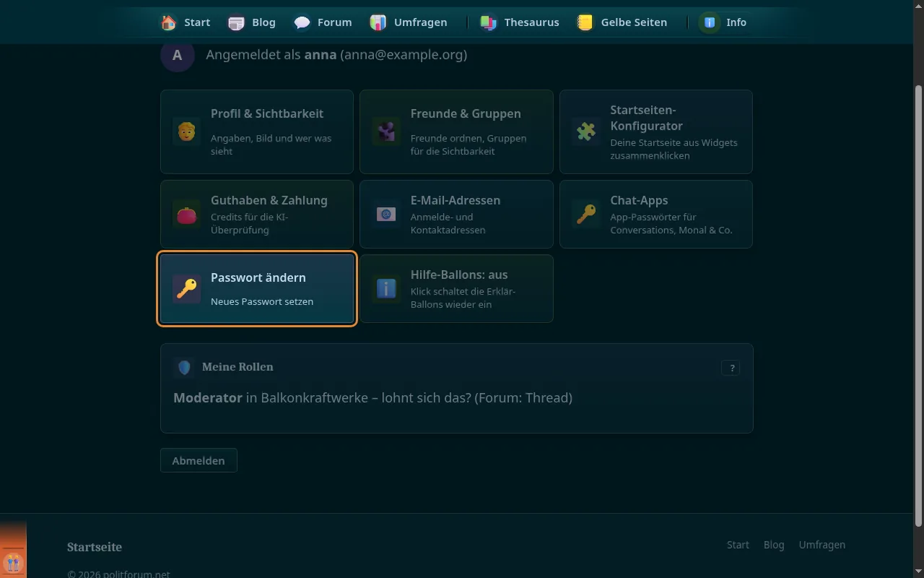The image size is (924, 578).
Task: Go to Blog in the navigation bar
Action: coord(252,22)
